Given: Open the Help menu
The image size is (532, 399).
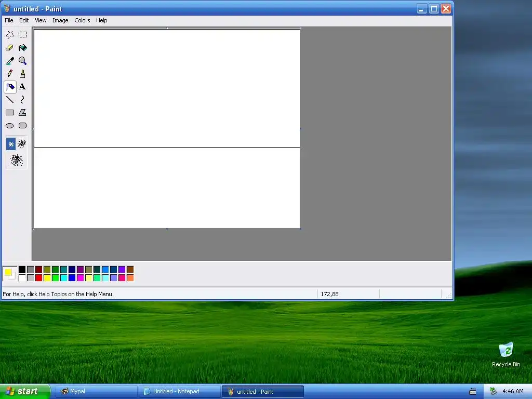Looking at the screenshot, I should (x=101, y=20).
